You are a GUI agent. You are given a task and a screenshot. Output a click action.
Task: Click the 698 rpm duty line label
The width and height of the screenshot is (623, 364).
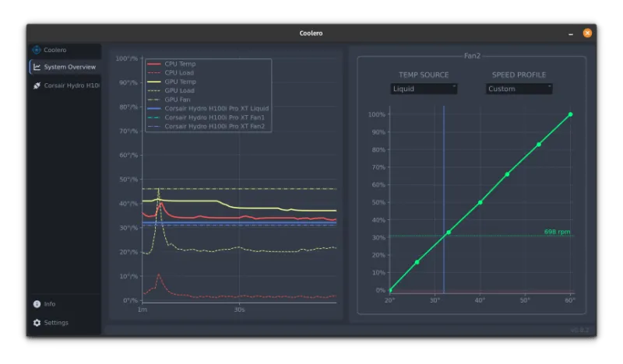558,232
